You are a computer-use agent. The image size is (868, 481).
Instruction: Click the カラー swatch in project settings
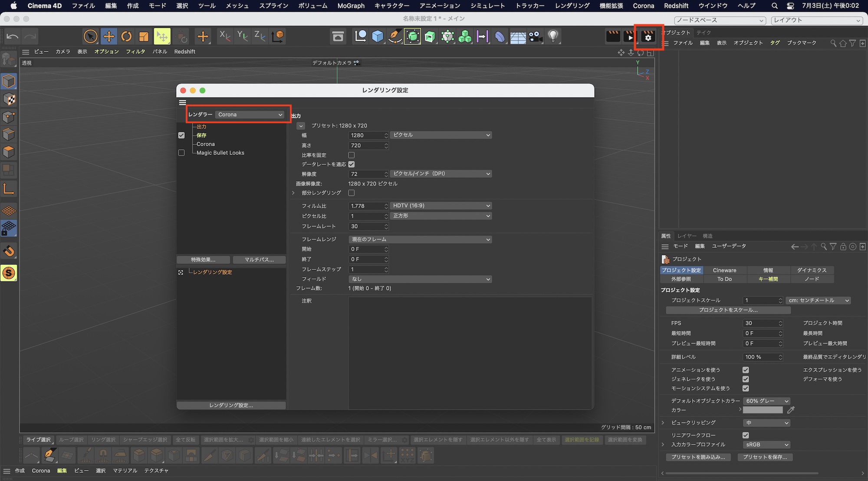pyautogui.click(x=764, y=410)
